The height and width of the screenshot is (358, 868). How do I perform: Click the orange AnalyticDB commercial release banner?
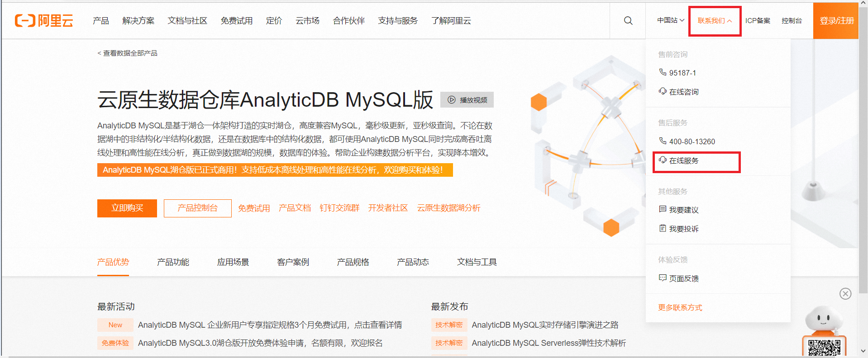275,170
